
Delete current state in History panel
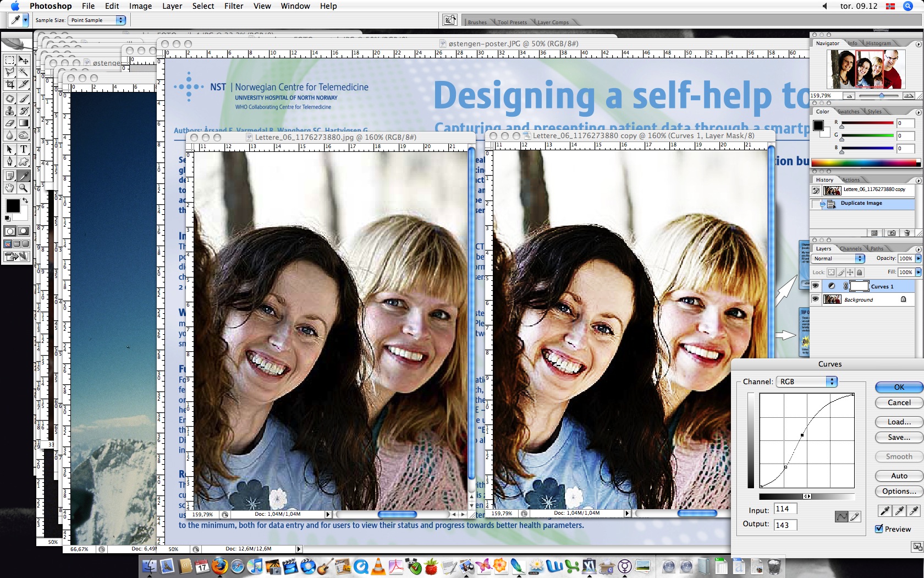click(x=906, y=233)
